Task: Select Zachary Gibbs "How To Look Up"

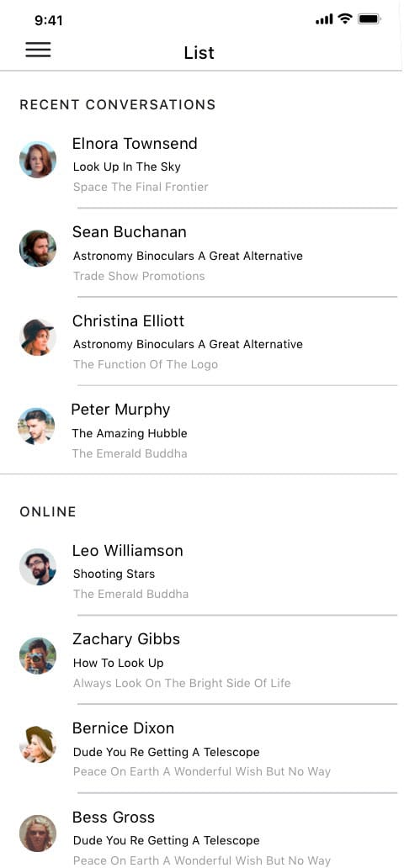Action: click(118, 663)
